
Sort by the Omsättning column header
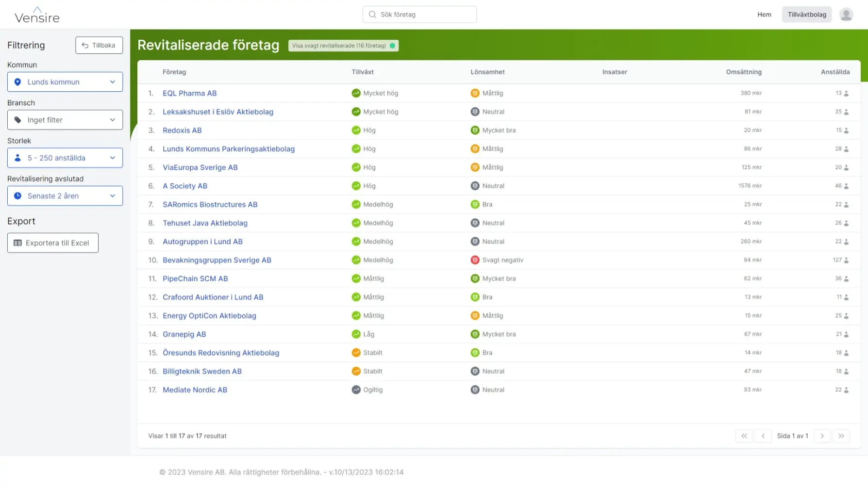744,72
